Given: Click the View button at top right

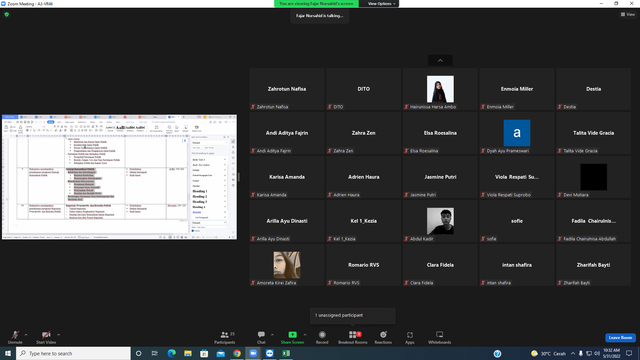Looking at the screenshot, I should (628, 14).
